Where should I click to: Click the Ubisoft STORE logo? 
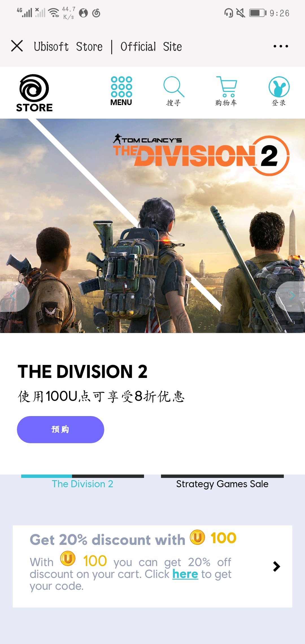coord(34,93)
